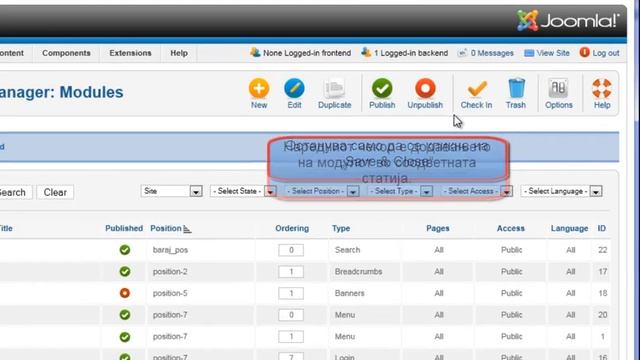Open the Select Language dropdown

pyautogui.click(x=562, y=191)
